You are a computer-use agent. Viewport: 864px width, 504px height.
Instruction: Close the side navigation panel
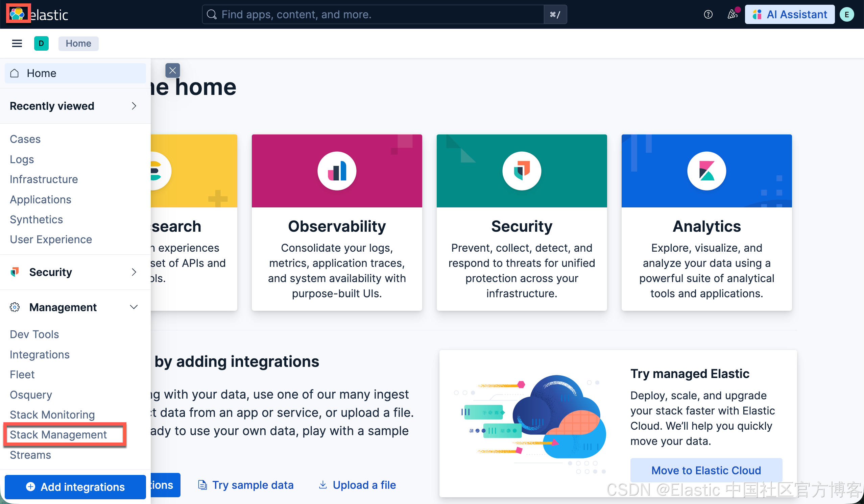172,71
